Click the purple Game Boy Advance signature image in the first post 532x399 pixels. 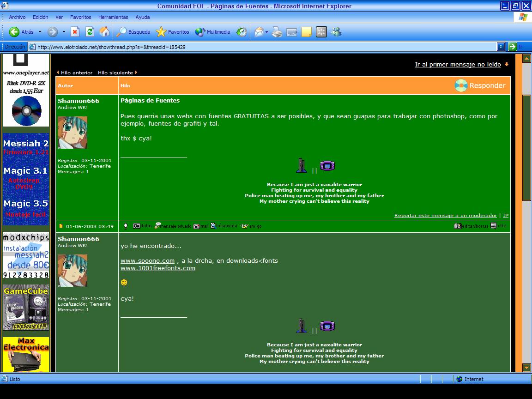327,166
